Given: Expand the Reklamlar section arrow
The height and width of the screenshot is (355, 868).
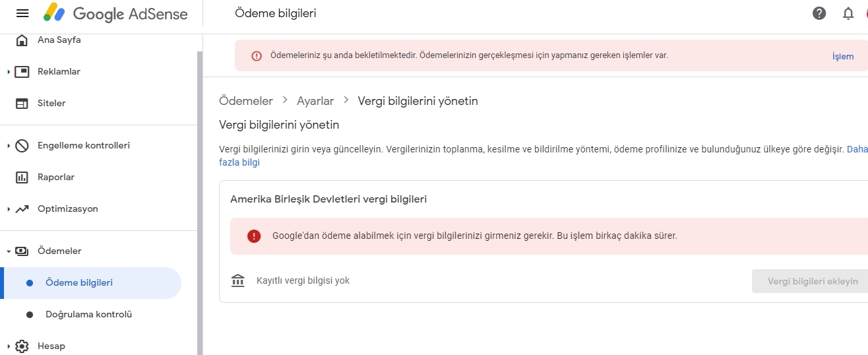Looking at the screenshot, I should tap(9, 72).
